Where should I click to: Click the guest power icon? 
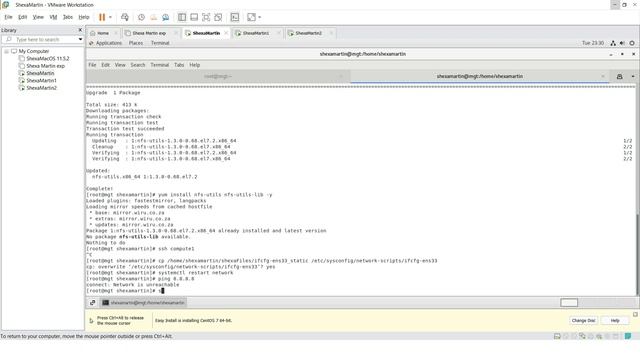click(x=632, y=43)
